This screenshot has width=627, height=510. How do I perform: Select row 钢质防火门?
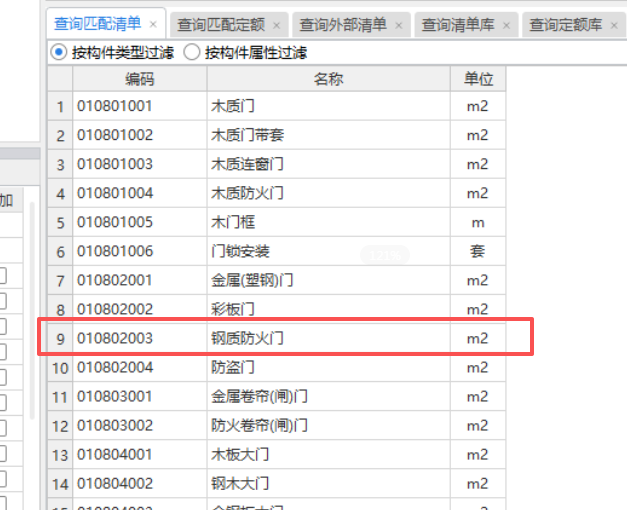tap(277, 338)
